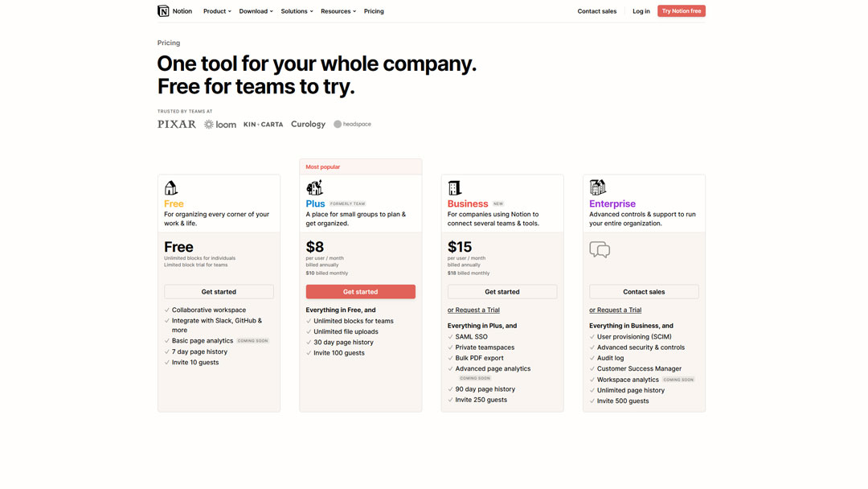Viewport: 868px width, 489px height.
Task: Click the Loom logo
Action: tap(219, 125)
